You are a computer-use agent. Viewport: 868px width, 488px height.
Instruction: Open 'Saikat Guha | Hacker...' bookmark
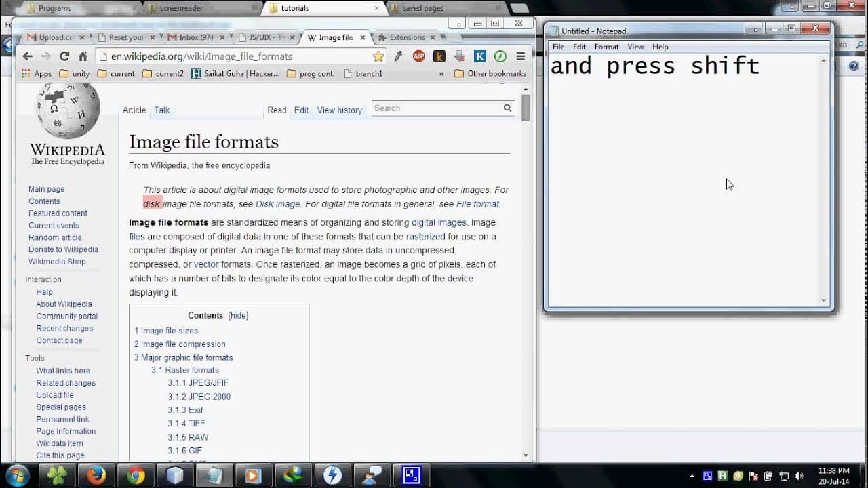coord(235,73)
